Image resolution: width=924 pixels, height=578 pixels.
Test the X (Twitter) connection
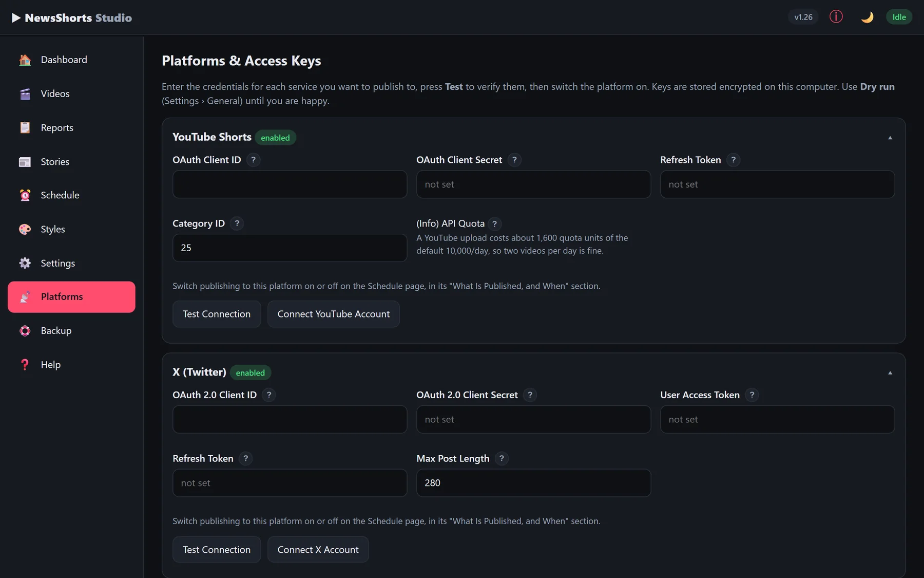217,549
